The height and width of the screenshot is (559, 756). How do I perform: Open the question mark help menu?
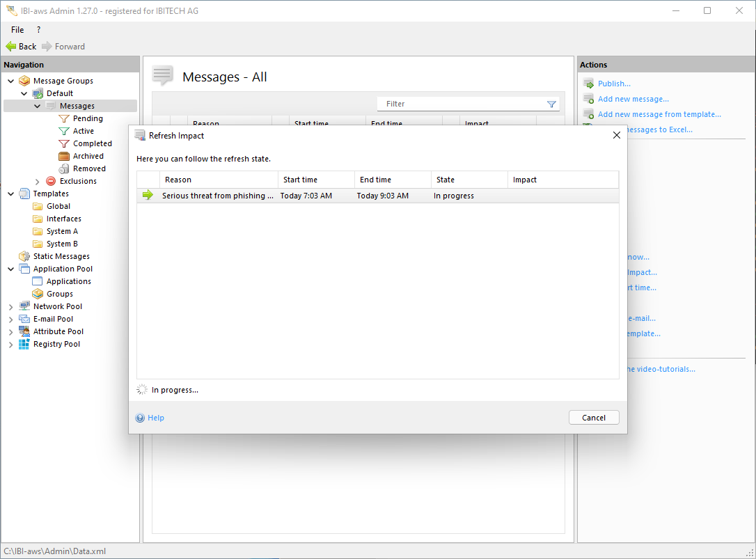point(38,30)
